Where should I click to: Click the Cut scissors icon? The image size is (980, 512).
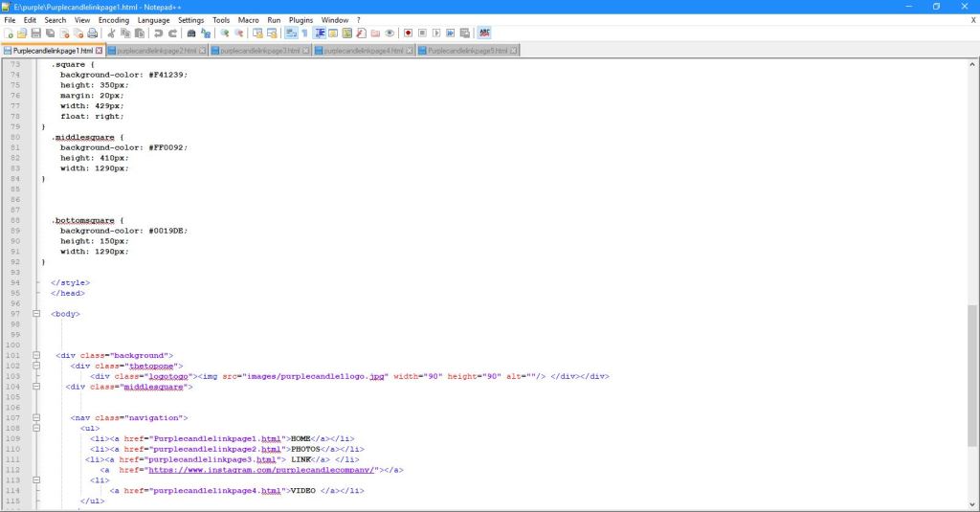tap(112, 33)
